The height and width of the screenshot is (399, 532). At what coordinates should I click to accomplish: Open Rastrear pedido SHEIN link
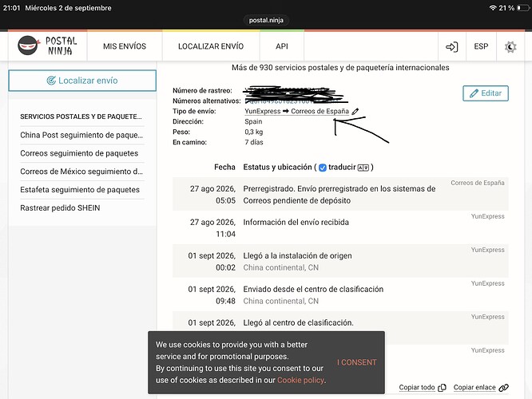click(x=60, y=207)
